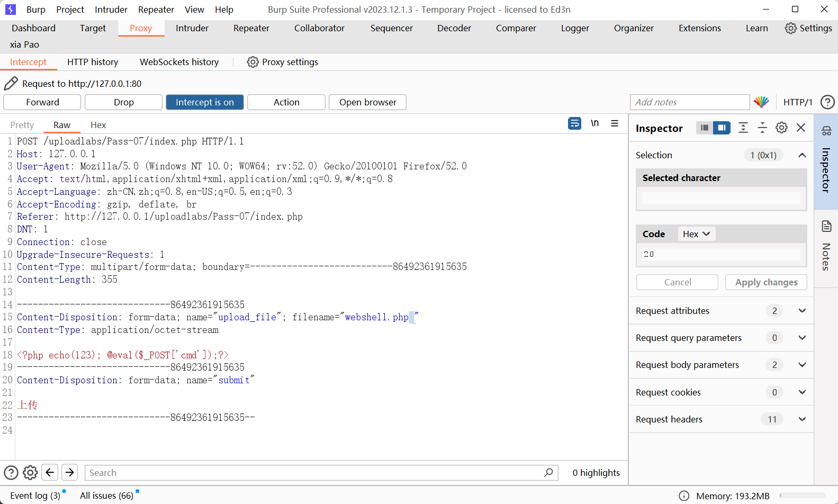Switch Inspector to right-docked layout icon
Image resolution: width=838 pixels, height=504 pixels.
(x=722, y=128)
